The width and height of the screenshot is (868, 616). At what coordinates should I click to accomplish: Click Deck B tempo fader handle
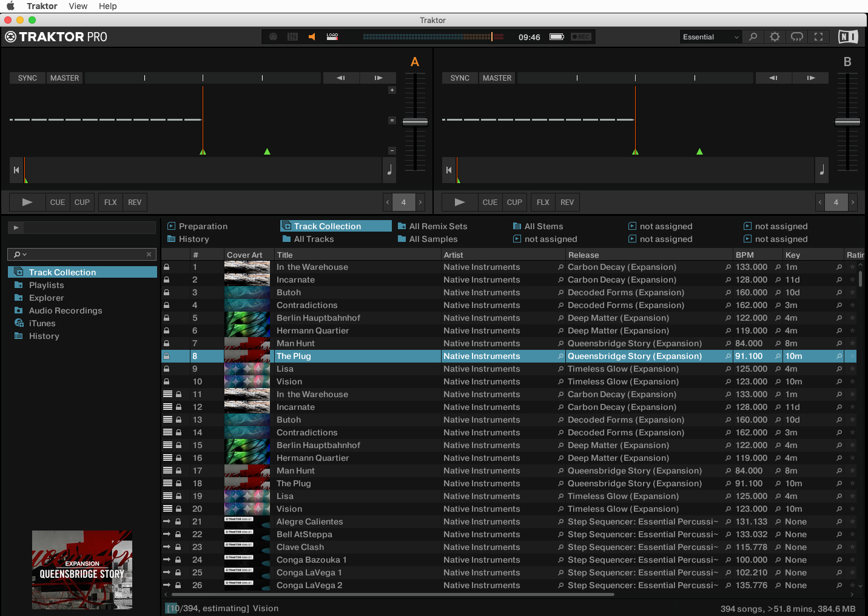847,122
